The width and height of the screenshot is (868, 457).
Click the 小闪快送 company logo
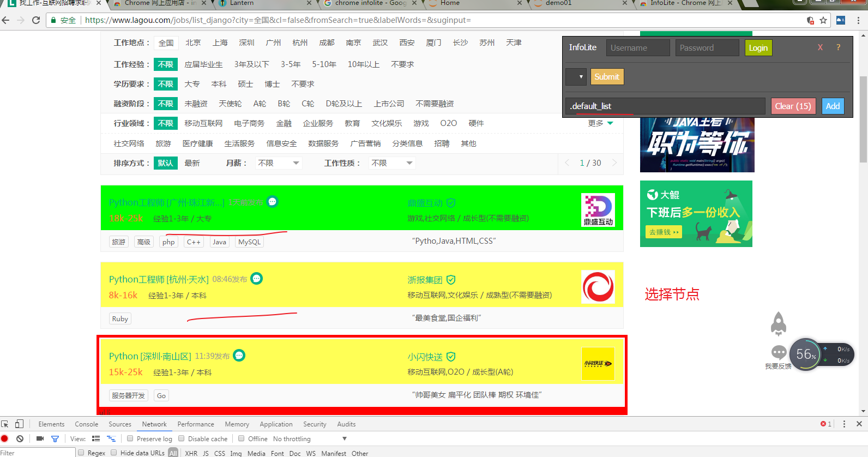point(598,364)
